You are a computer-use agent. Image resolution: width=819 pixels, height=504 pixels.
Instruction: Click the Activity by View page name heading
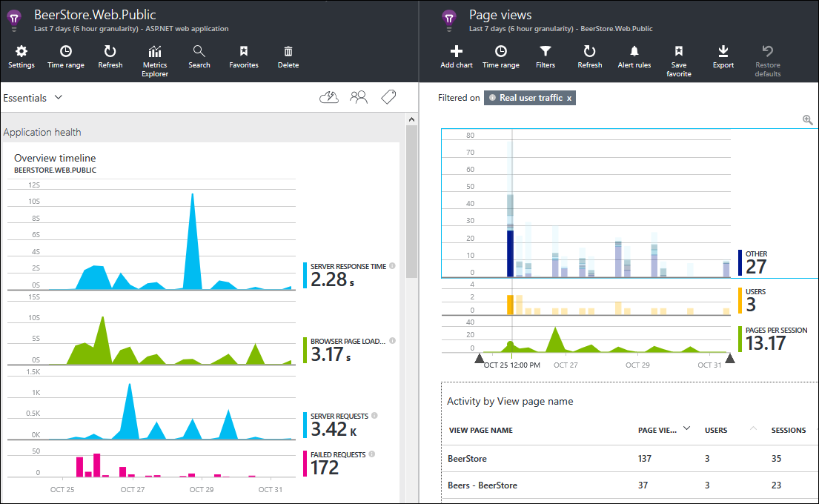(x=510, y=401)
